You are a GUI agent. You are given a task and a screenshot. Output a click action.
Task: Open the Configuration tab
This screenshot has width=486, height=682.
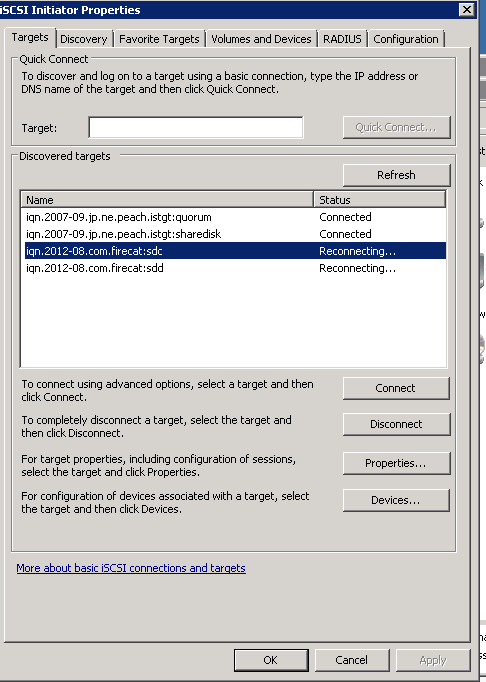tap(406, 39)
